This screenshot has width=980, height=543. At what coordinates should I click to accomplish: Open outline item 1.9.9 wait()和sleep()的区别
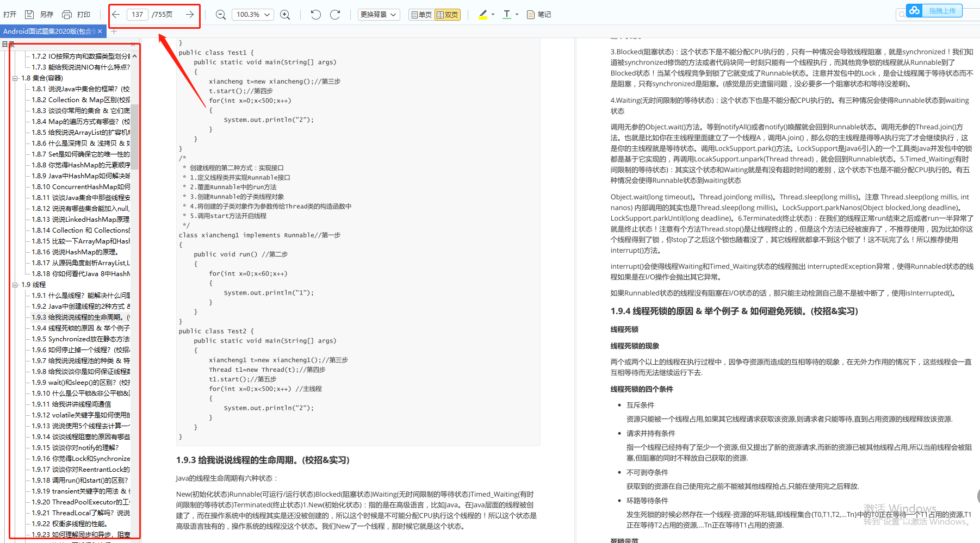coord(80,383)
